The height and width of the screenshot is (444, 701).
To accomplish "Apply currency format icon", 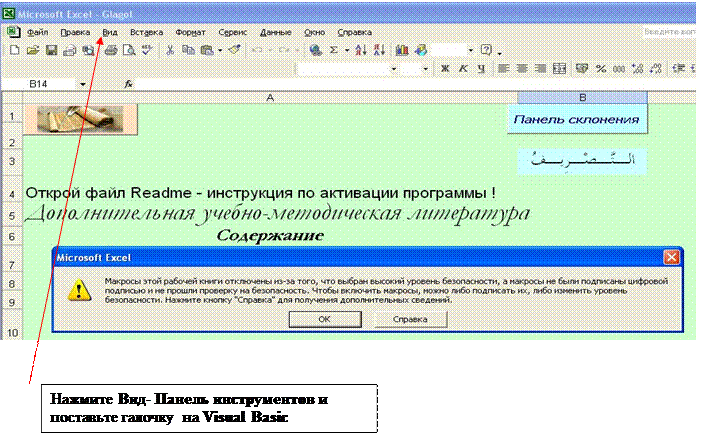I will pos(582,68).
